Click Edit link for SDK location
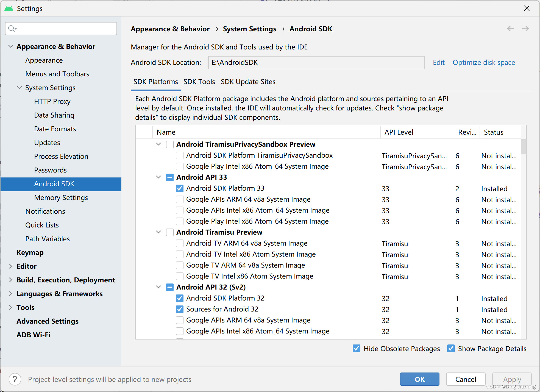 tap(439, 62)
